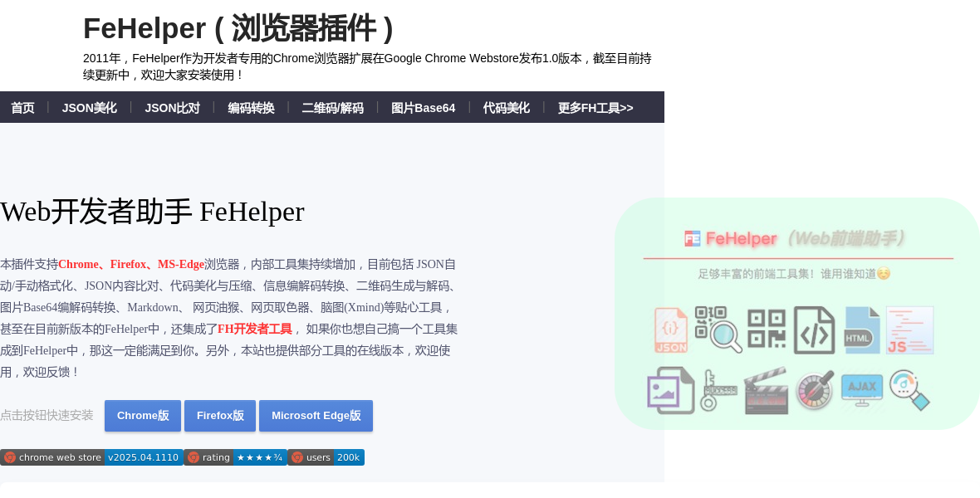Click the JS code icon
The height and width of the screenshot is (498, 980).
pyautogui.click(x=909, y=330)
